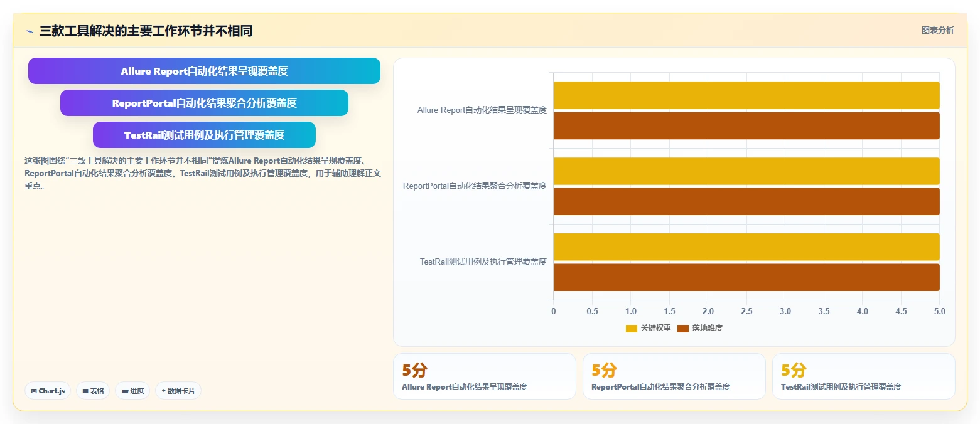Click the yellow bar for TestRail
The width and height of the screenshot is (980, 424).
(x=746, y=247)
